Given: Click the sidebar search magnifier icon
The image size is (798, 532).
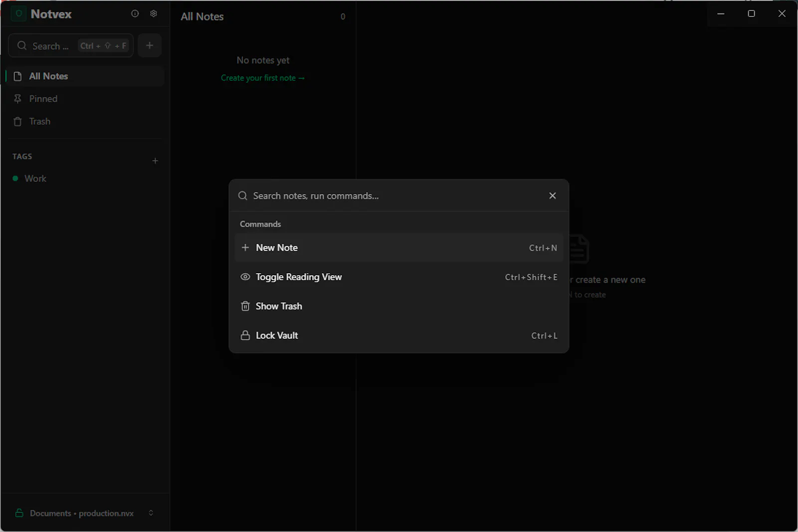Looking at the screenshot, I should pos(21,45).
